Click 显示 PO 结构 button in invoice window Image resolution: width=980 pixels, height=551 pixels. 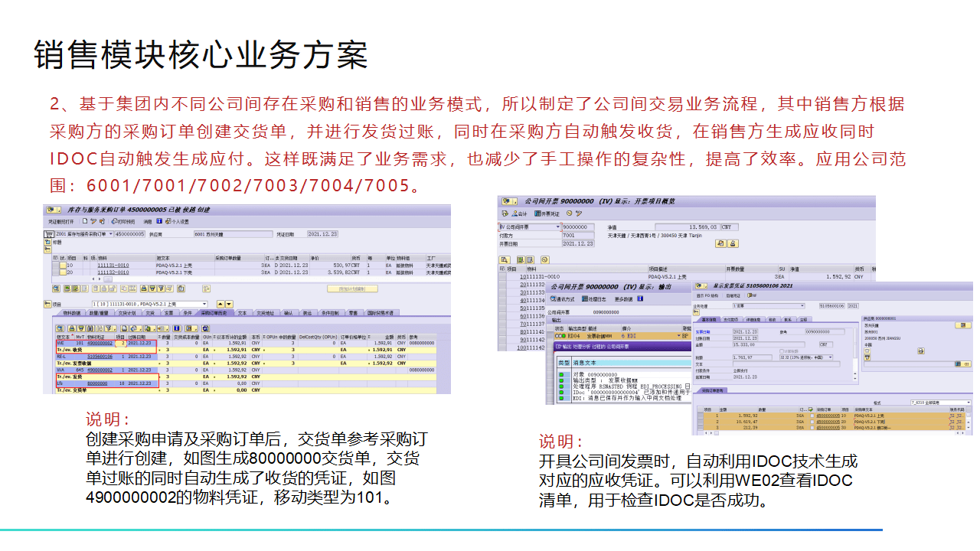pos(707,295)
